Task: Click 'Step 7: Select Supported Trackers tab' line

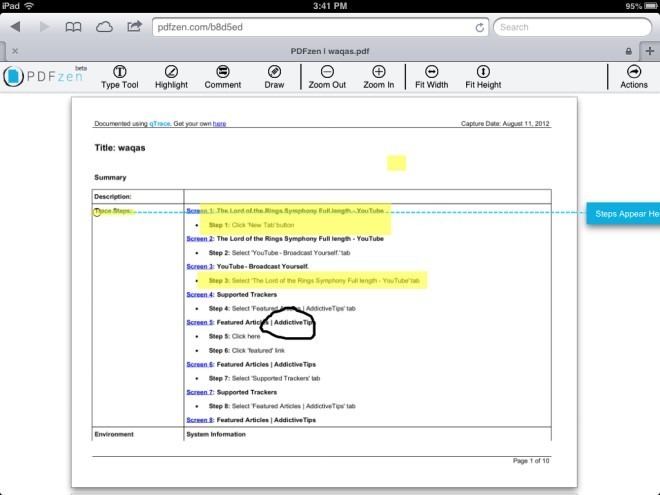Action: click(x=264, y=378)
